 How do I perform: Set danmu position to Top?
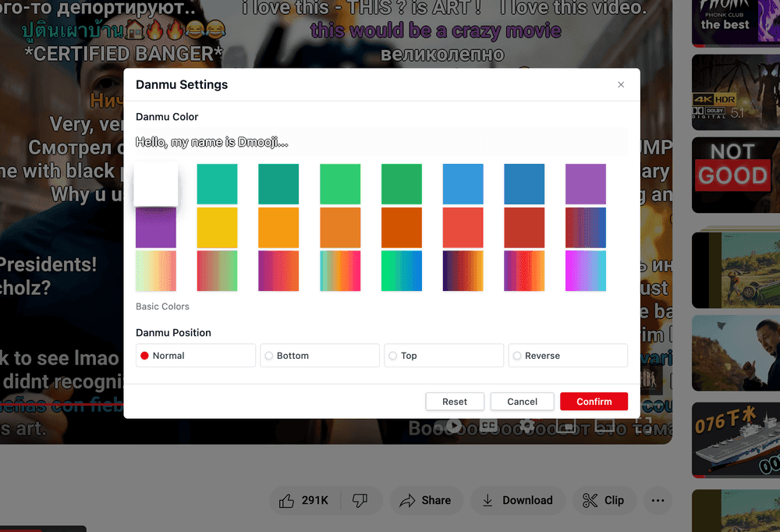(x=444, y=356)
